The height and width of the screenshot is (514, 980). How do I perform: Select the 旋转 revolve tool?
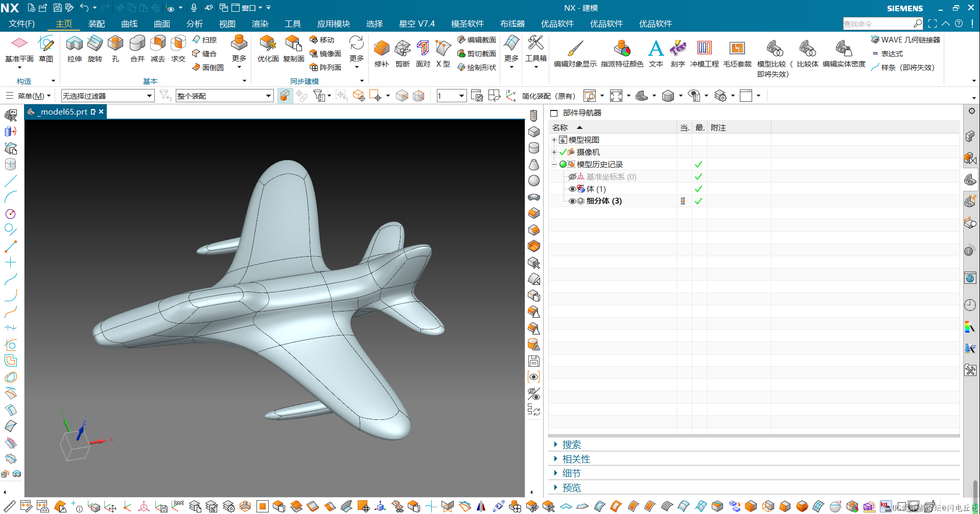[x=95, y=49]
